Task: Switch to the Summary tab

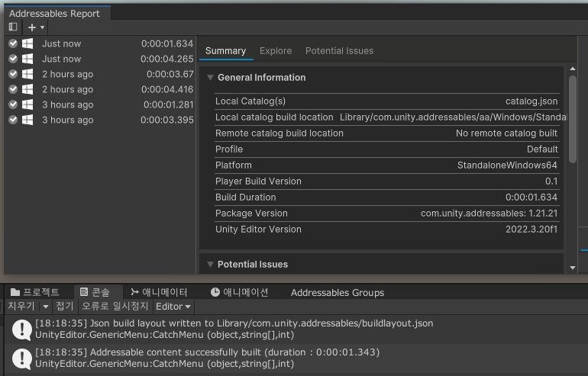Action: (x=226, y=51)
